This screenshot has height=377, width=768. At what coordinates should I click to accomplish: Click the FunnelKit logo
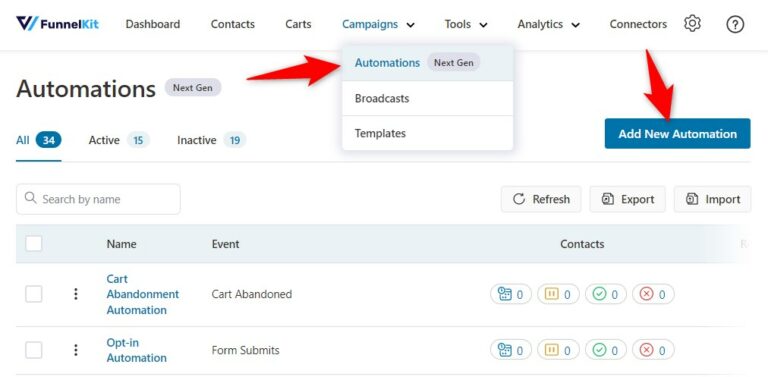coord(57,24)
